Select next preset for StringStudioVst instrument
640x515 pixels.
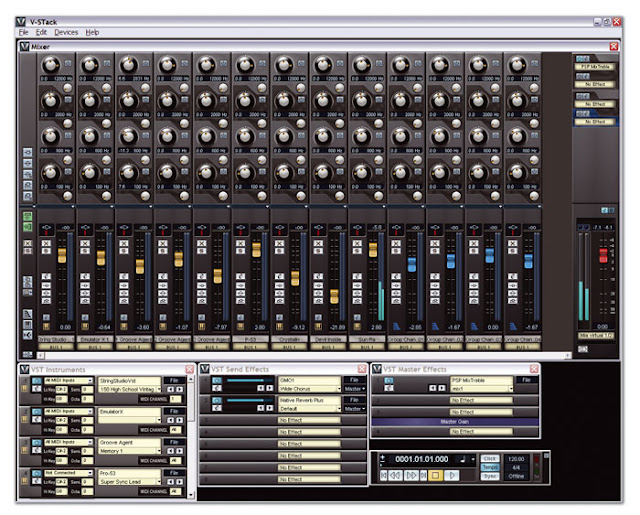[179, 389]
